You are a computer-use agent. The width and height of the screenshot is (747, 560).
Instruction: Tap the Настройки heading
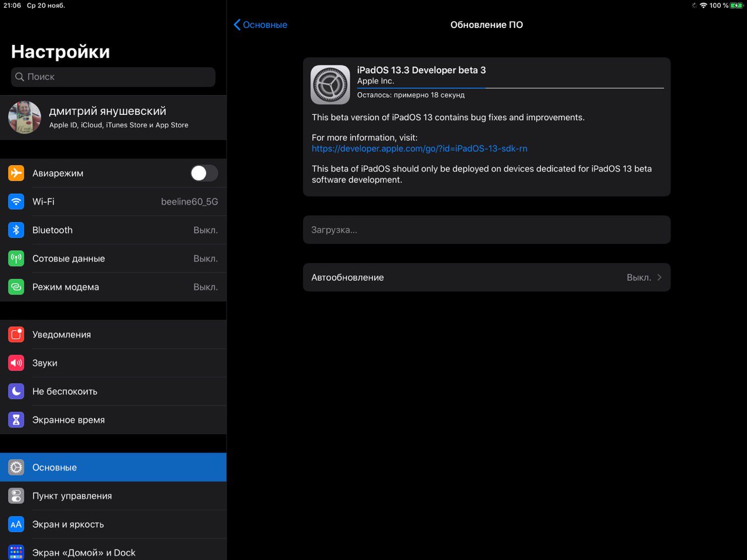pyautogui.click(x=61, y=52)
